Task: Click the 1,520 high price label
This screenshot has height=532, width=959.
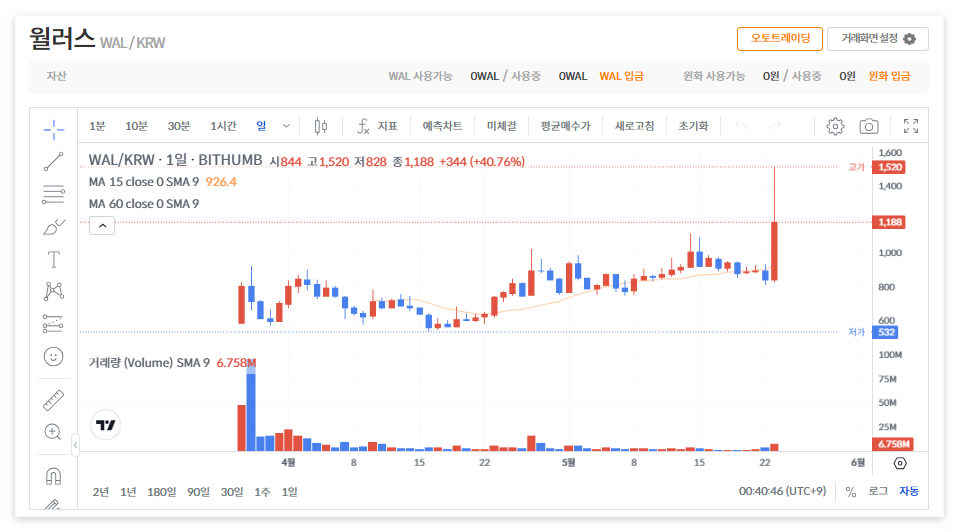Action: coord(889,167)
